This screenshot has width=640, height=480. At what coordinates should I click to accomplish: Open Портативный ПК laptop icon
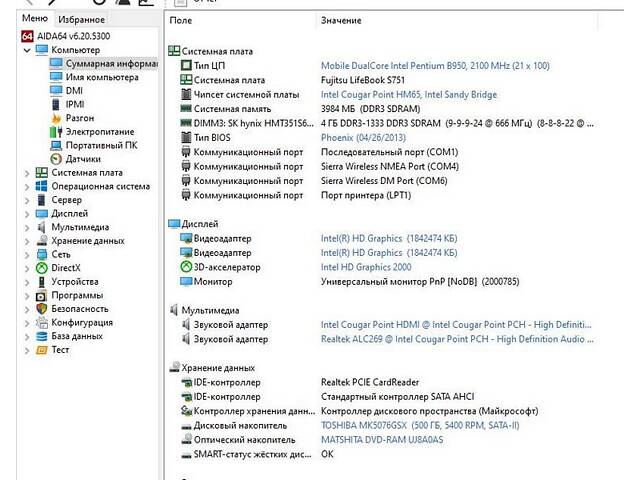56,145
